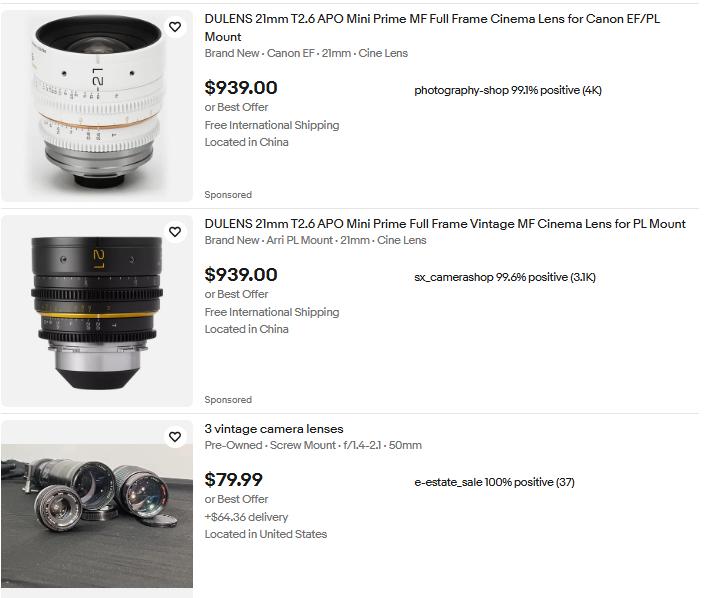Click the $939.00 price of black PL lens

241,274
